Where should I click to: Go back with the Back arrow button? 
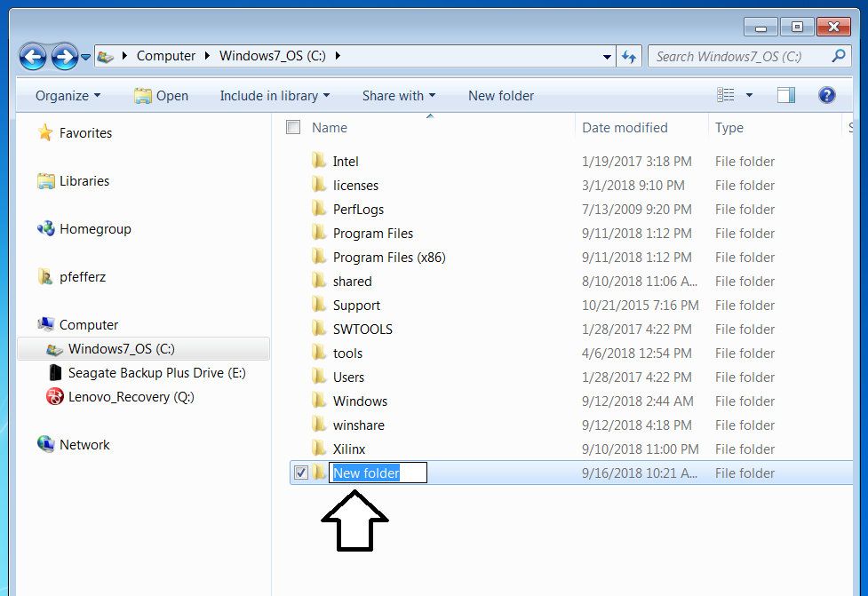33,57
